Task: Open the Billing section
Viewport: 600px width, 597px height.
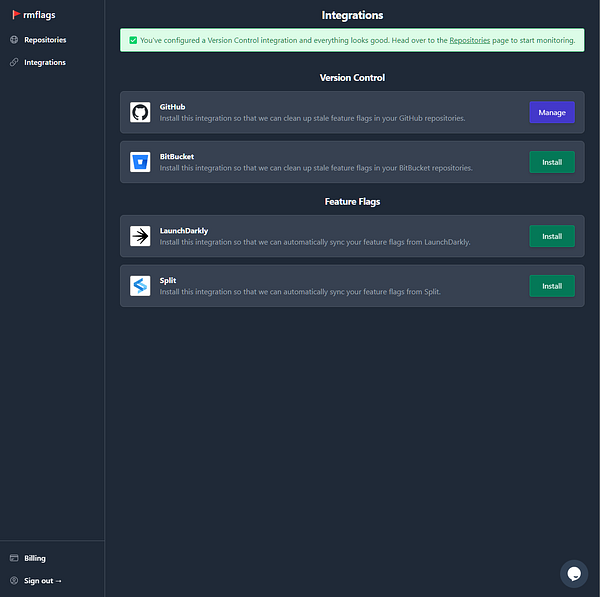Action: [35, 558]
